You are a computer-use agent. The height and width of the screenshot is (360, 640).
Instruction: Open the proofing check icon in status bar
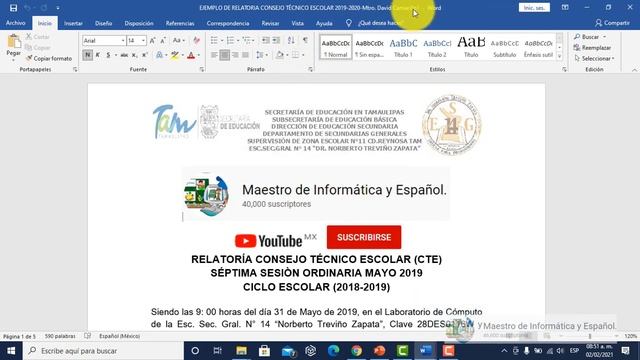[x=87, y=336]
